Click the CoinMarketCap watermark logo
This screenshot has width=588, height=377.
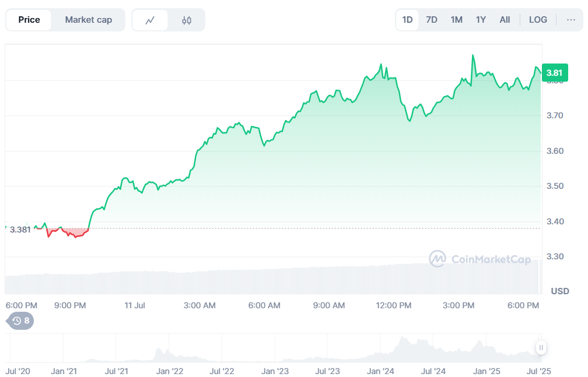480,259
